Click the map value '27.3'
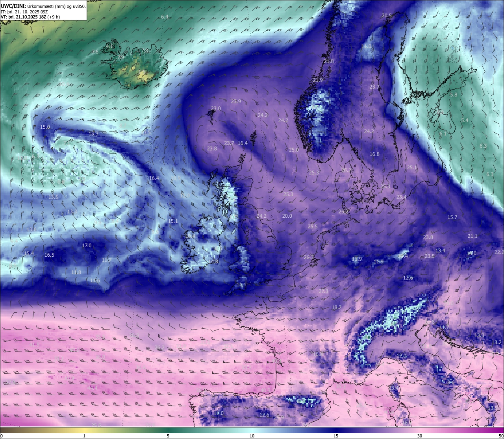Image resolution: width=504 pixels, height=439 pixels. click(323, 291)
